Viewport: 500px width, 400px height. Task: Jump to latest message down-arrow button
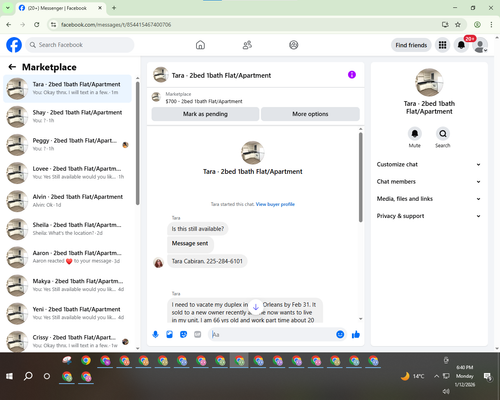coord(256,307)
